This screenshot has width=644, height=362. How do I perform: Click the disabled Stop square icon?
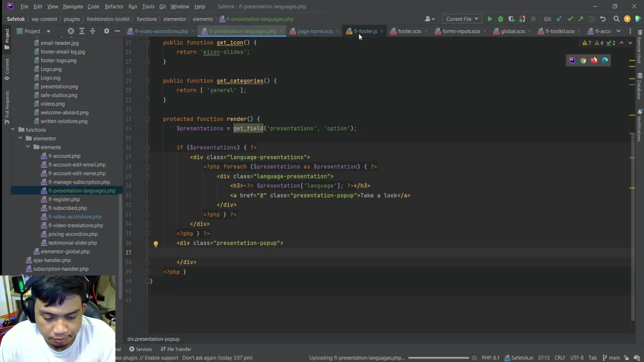533,19
